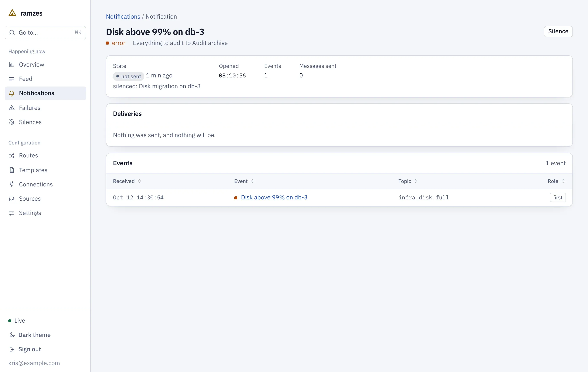Click the Failures warning triangle icon
This screenshot has height=372, width=588.
point(11,108)
